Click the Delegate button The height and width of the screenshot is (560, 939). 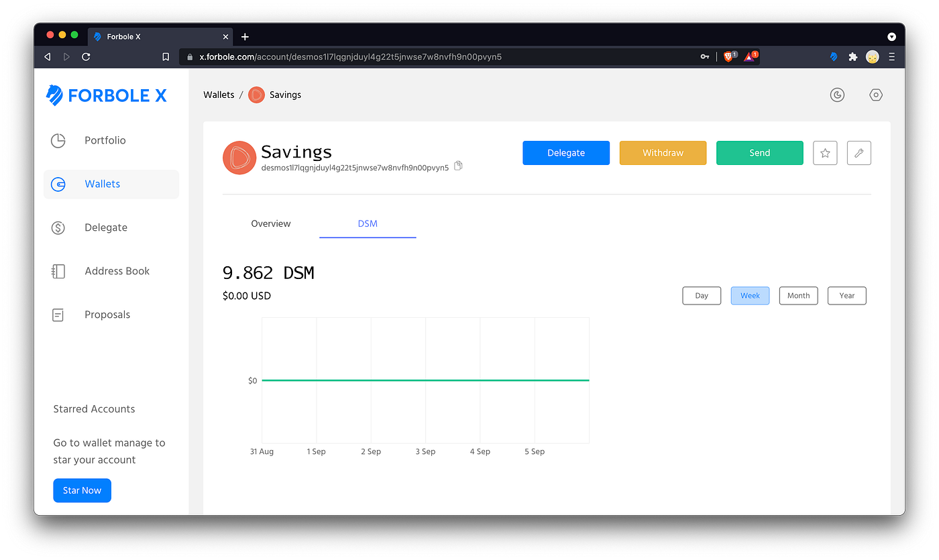point(566,152)
